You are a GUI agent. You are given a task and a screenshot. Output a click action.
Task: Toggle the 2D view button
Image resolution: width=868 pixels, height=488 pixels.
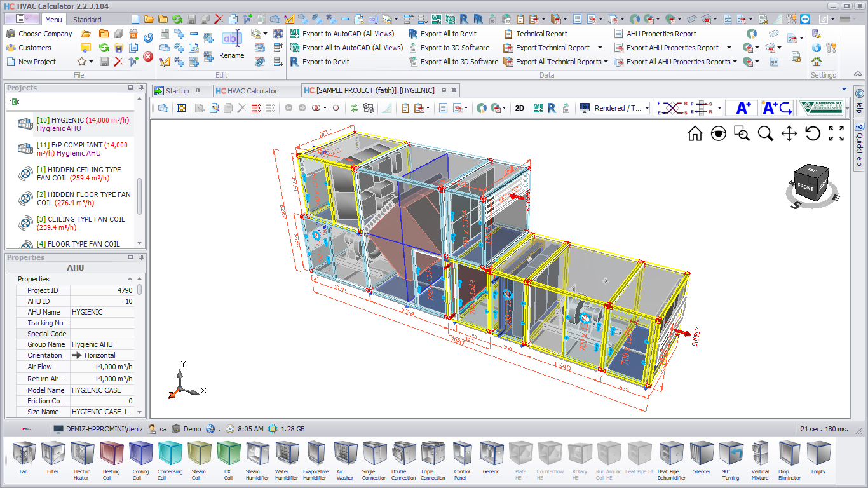519,108
